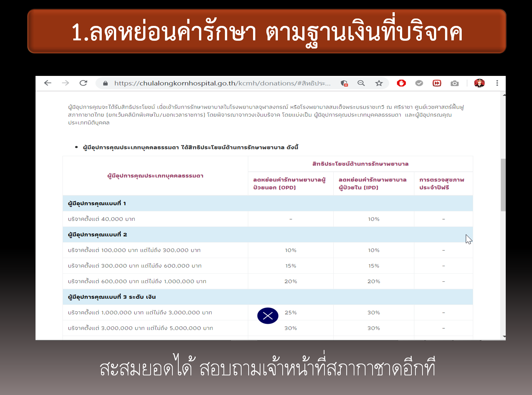Click the gray checkmark extension icon
Image resolution: width=532 pixels, height=395 pixels.
click(419, 83)
